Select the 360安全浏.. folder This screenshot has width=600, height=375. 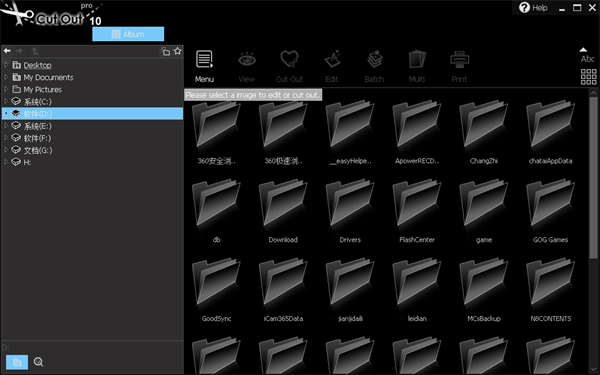216,132
